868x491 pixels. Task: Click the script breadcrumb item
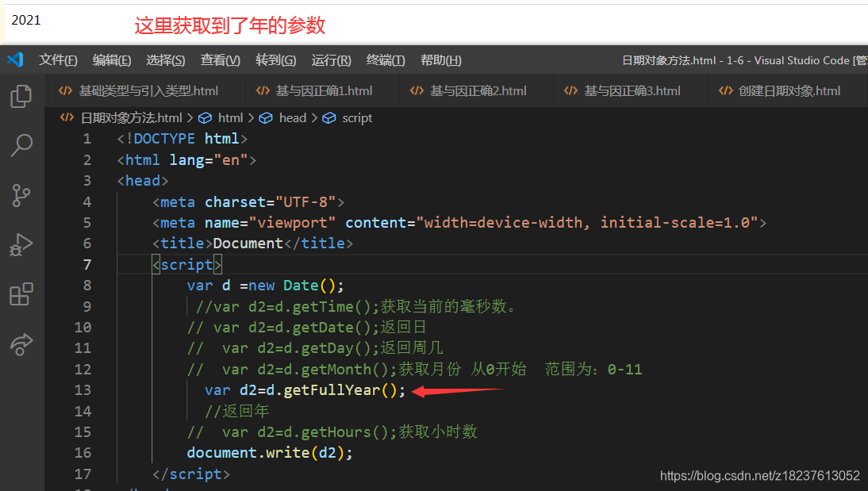(x=348, y=118)
